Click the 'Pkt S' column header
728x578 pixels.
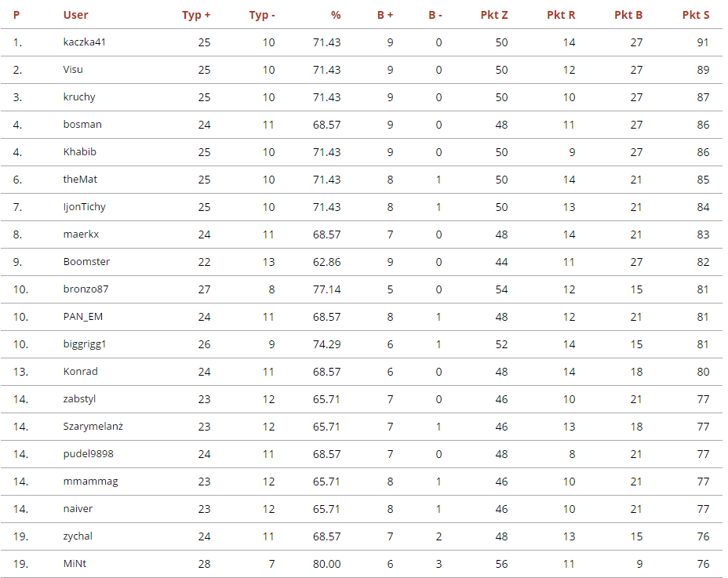[696, 15]
